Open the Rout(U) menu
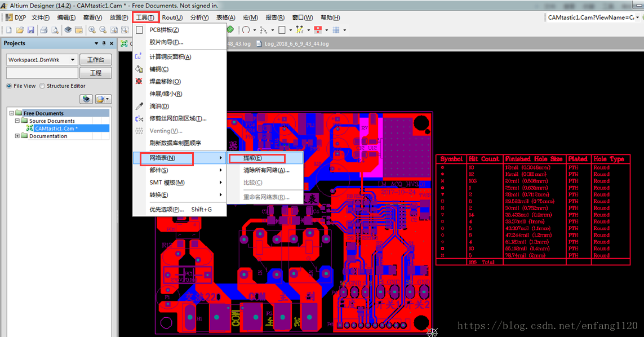Screen dimensions: 644x337 point(172,17)
